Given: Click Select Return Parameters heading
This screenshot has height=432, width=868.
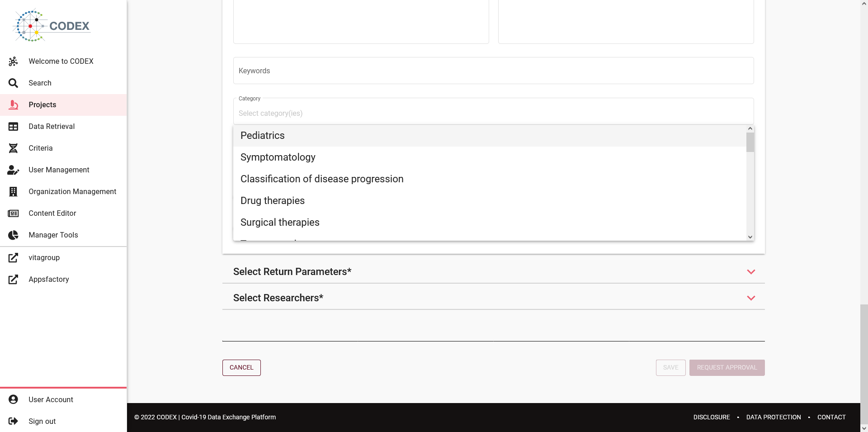Looking at the screenshot, I should [x=292, y=271].
